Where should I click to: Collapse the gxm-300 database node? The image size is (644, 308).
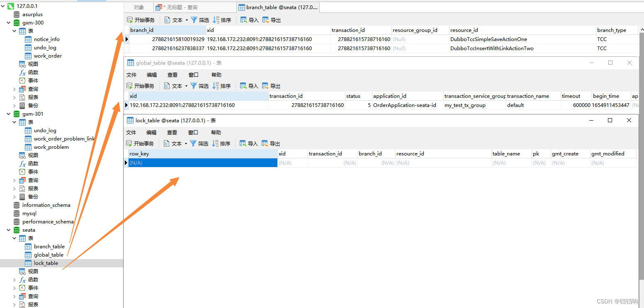(8, 23)
